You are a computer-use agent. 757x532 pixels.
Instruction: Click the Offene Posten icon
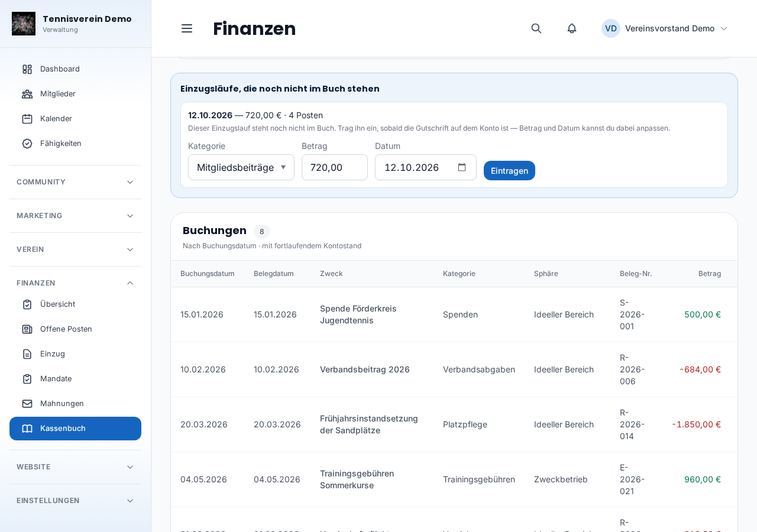[27, 329]
